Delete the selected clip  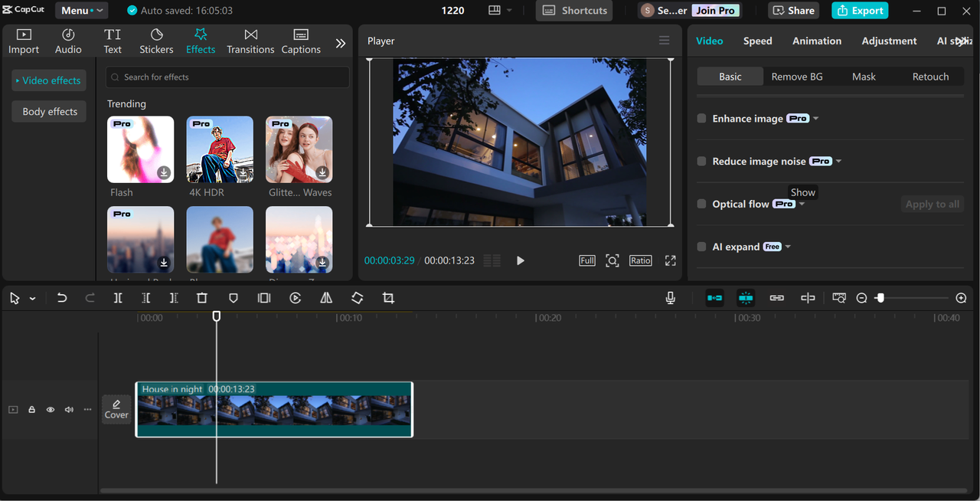(202, 298)
